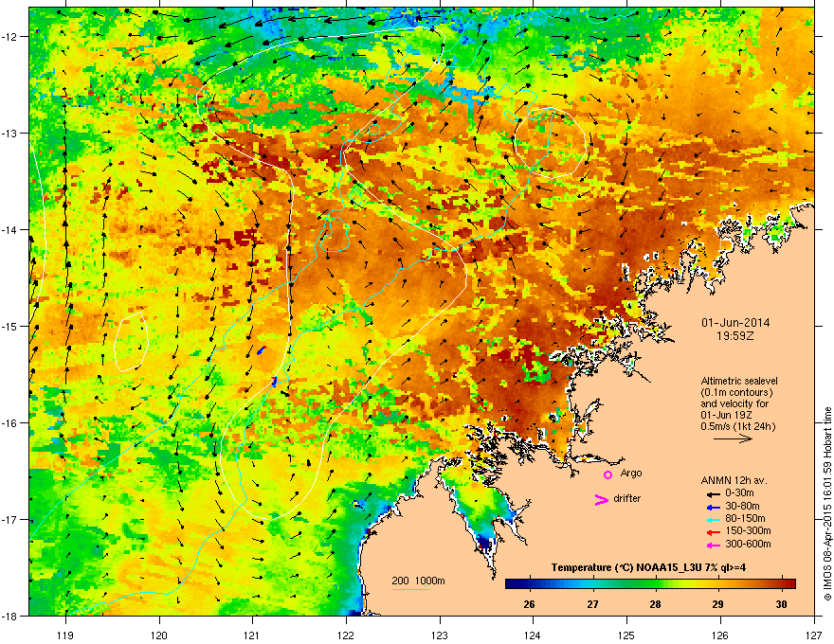Screen dimensions: 834x644
Task: Click the green 28°C region of colorbar
Action: [655, 583]
